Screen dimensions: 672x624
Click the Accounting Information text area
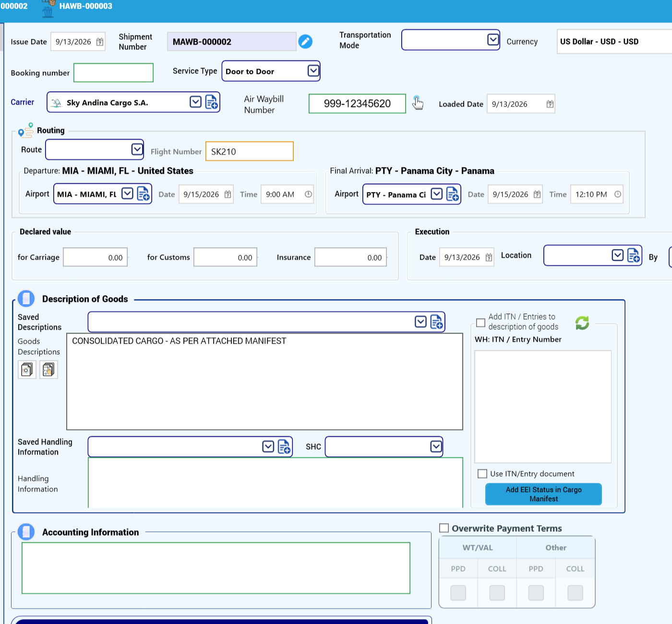(216, 568)
